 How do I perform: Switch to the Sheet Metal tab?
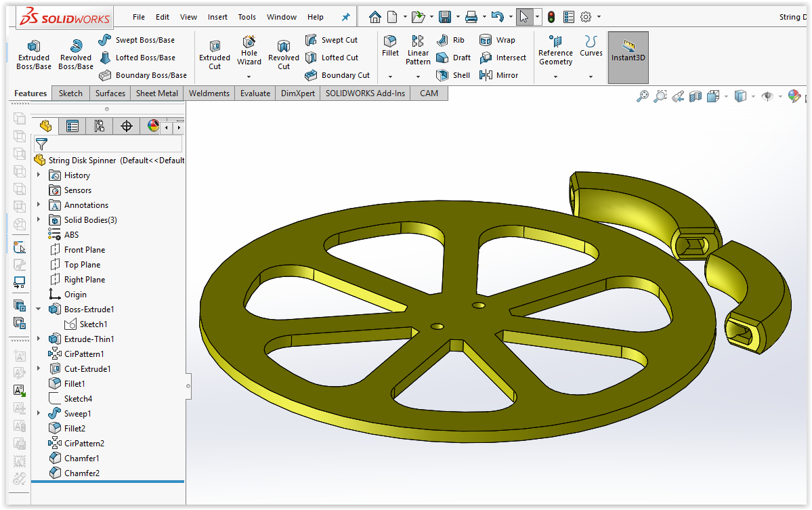(x=156, y=93)
